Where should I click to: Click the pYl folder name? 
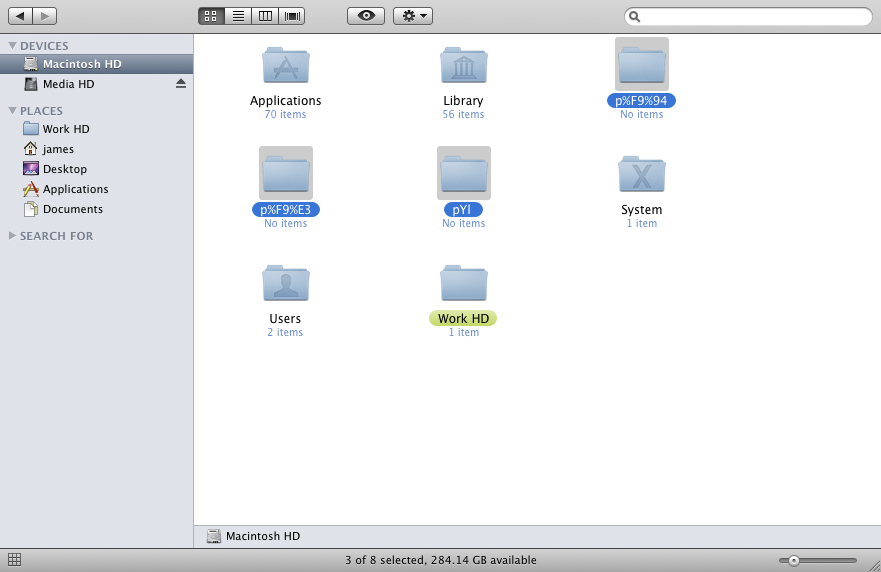(x=463, y=210)
